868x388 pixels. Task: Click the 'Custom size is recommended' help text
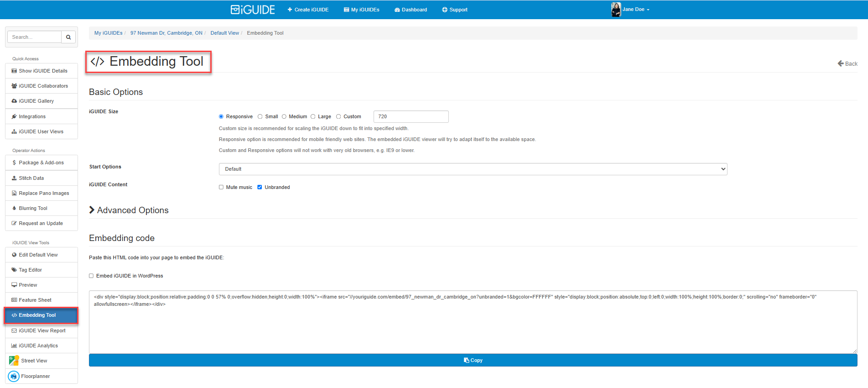(314, 128)
